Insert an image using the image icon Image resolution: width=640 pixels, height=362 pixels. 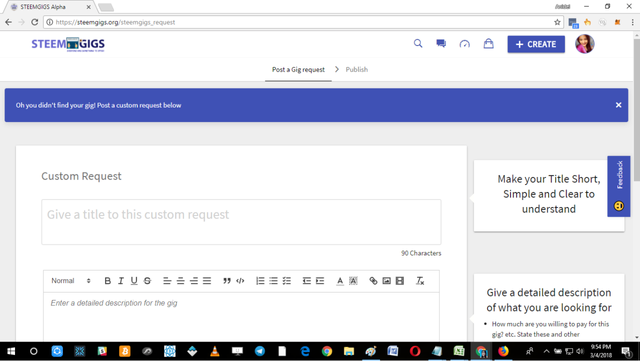click(387, 281)
